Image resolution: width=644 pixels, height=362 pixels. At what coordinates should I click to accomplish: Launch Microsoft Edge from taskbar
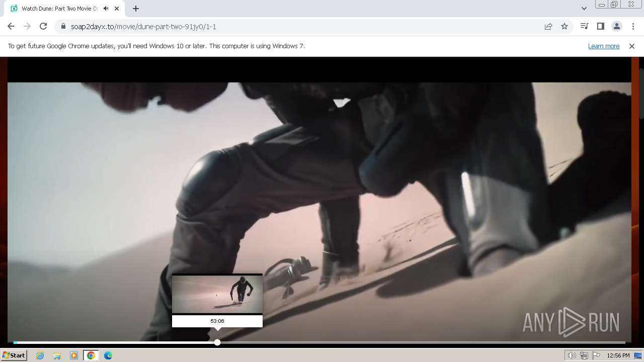point(108,355)
